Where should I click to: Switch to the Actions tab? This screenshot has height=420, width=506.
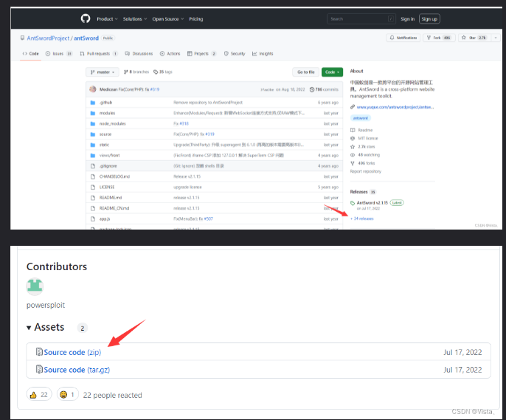click(x=170, y=54)
